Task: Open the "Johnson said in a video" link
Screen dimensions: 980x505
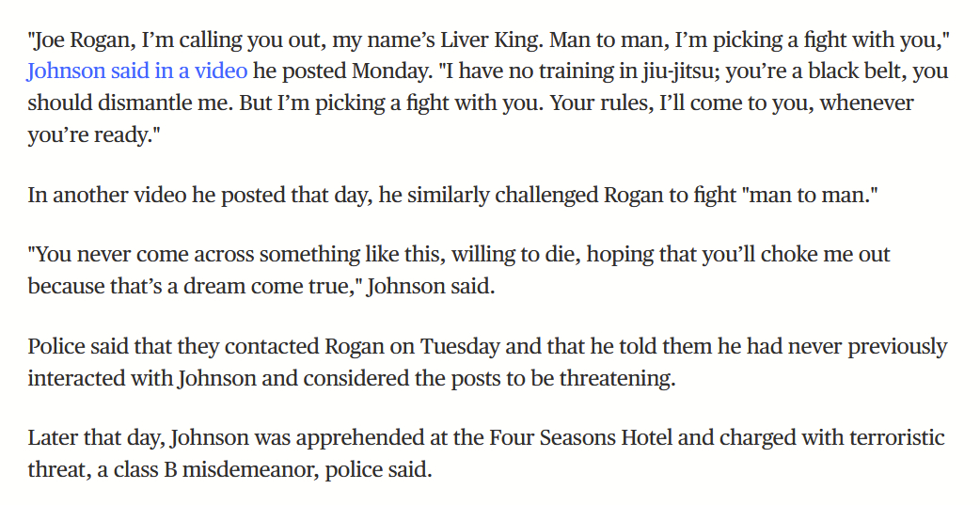Action: pos(137,71)
